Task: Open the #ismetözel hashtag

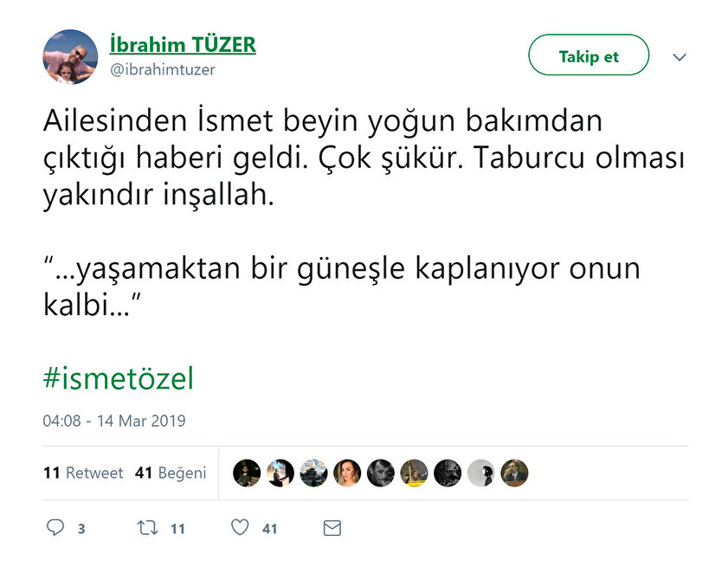Action: pyautogui.click(x=119, y=378)
